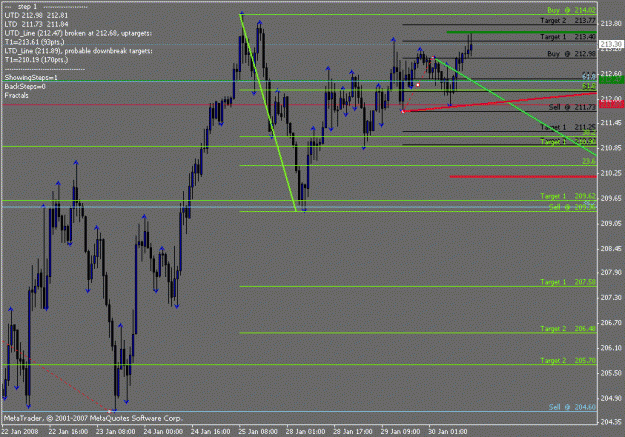This screenshot has height=437, width=625.
Task: Click the 209.05 price axis value
Action: coord(611,223)
